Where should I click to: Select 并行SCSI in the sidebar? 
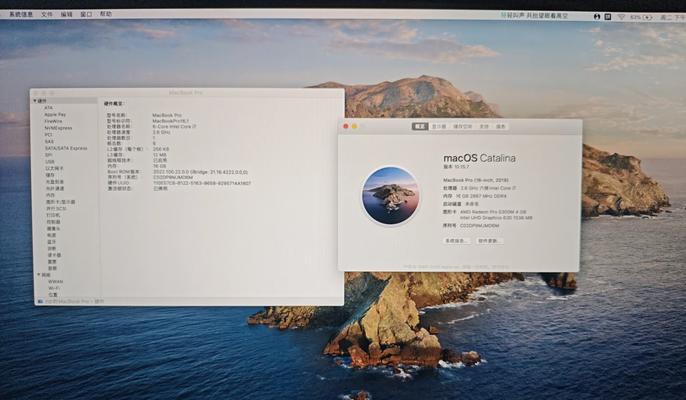(x=56, y=209)
